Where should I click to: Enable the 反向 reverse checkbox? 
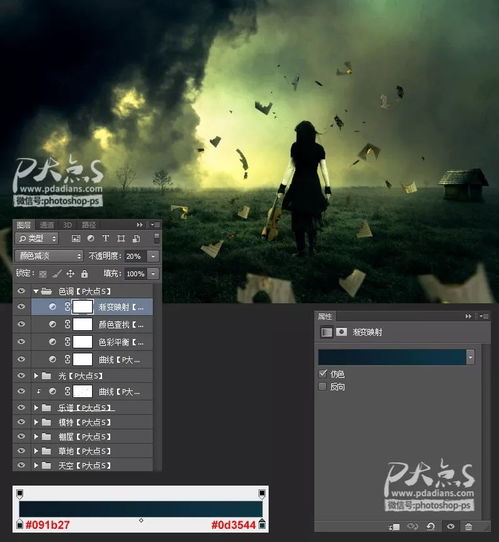tap(322, 386)
